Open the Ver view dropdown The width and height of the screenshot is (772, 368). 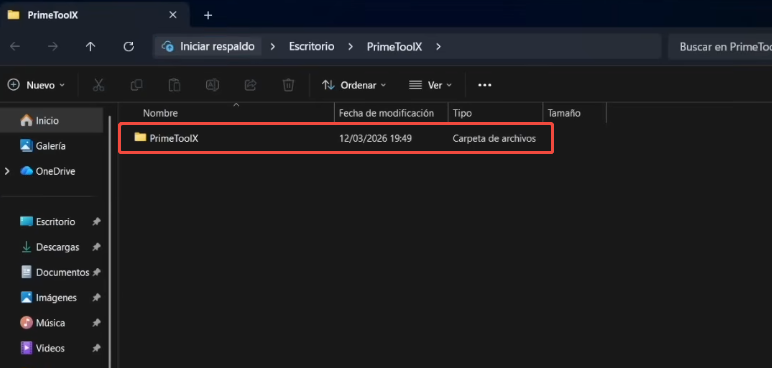pyautogui.click(x=430, y=85)
